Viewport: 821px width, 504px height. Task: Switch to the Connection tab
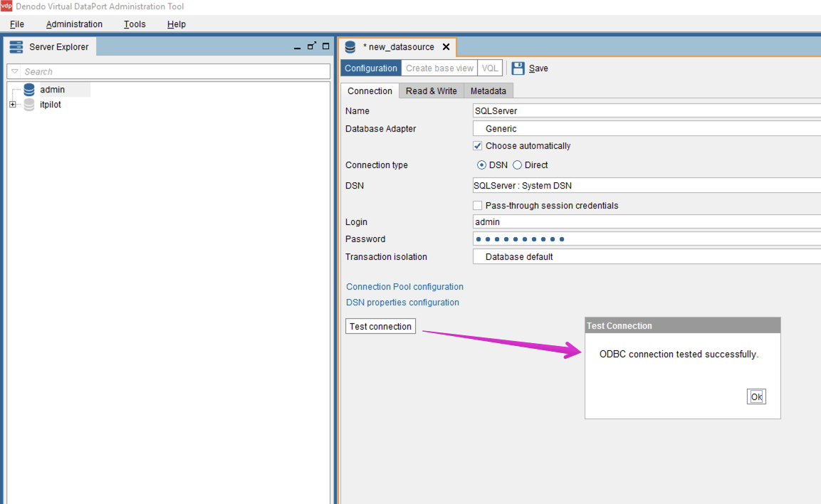click(x=370, y=90)
